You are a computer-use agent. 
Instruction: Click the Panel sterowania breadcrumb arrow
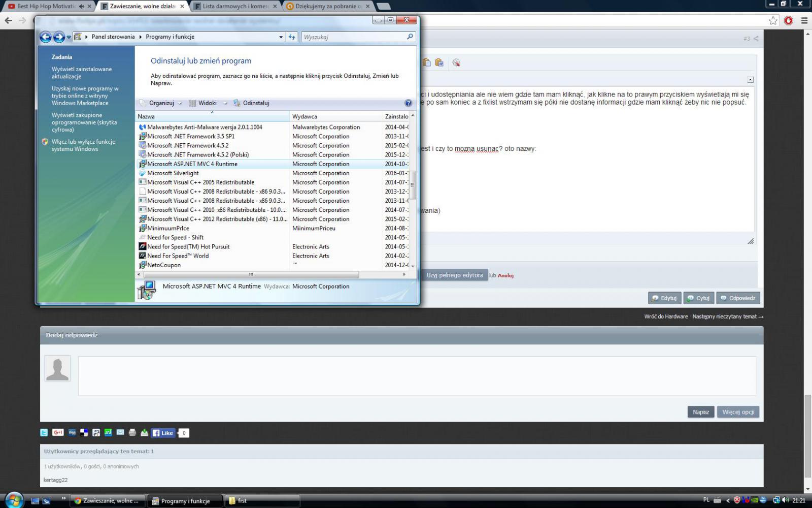tap(141, 37)
